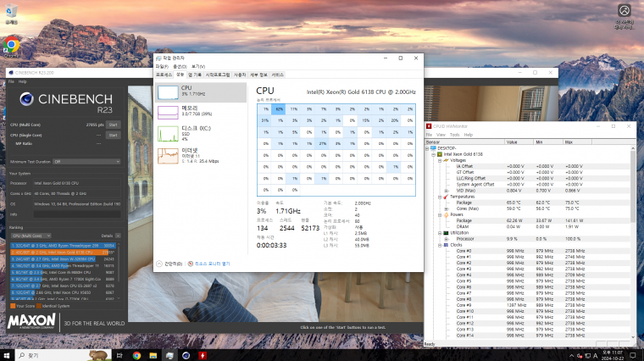Image resolution: width=644 pixels, height=361 pixels.
Task: Click the orange Your Score legend swatch
Action: click(13, 306)
